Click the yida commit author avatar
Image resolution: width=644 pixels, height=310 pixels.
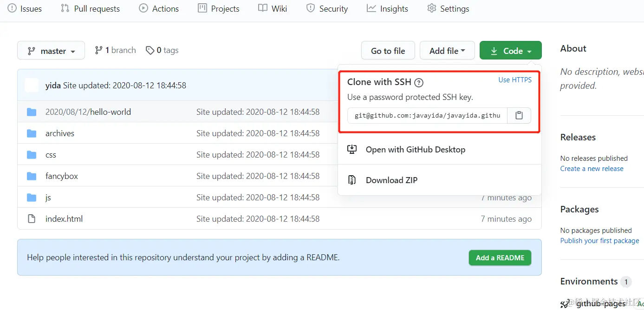(x=32, y=85)
